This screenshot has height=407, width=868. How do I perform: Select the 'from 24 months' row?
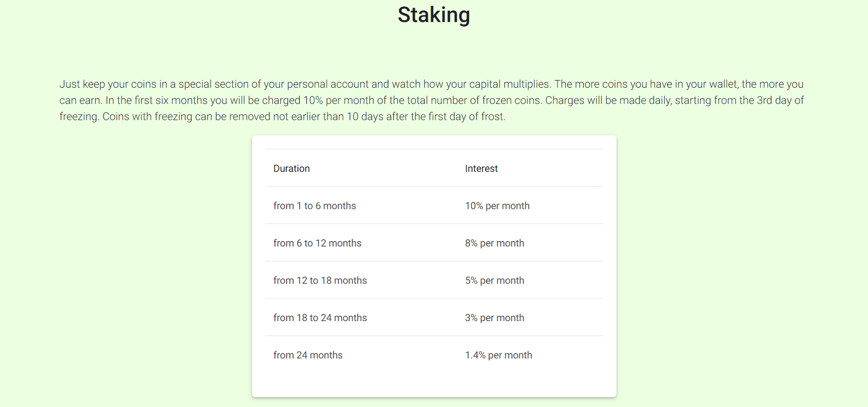(434, 355)
